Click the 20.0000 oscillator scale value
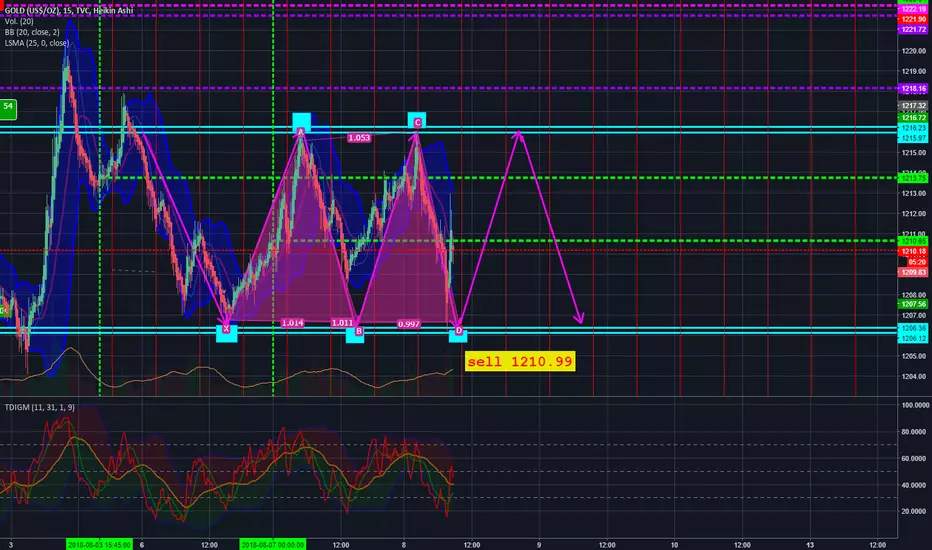This screenshot has height=550, width=932. [915, 511]
